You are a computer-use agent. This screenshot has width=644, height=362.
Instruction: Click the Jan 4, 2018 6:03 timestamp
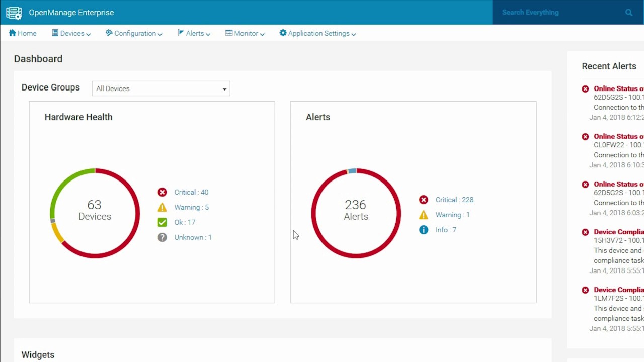(x=616, y=213)
